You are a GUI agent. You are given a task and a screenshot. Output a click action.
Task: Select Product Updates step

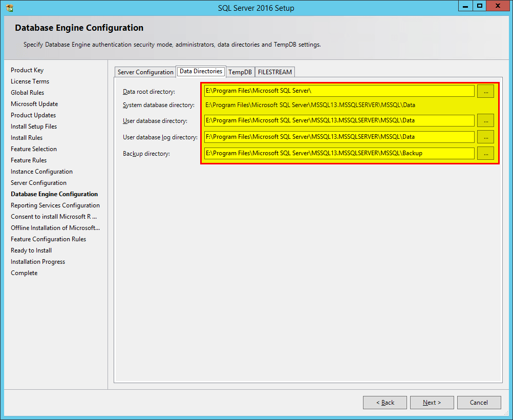(33, 115)
